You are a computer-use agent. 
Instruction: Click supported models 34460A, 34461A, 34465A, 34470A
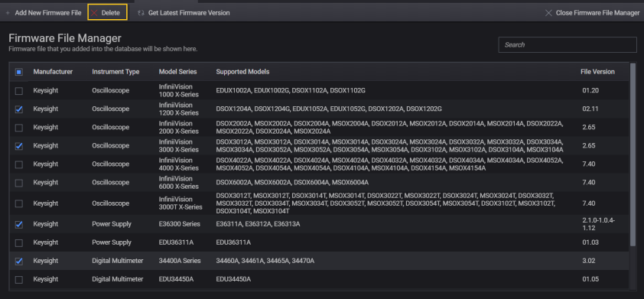265,261
